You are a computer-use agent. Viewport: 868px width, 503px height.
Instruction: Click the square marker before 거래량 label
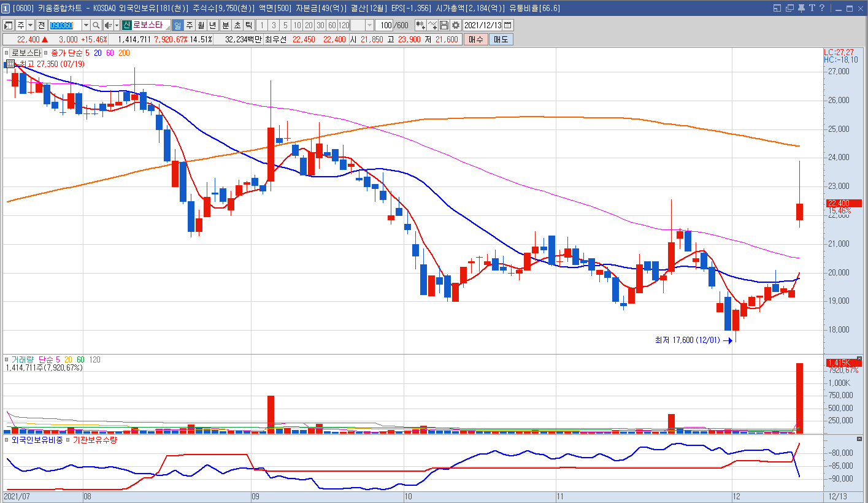[6, 359]
